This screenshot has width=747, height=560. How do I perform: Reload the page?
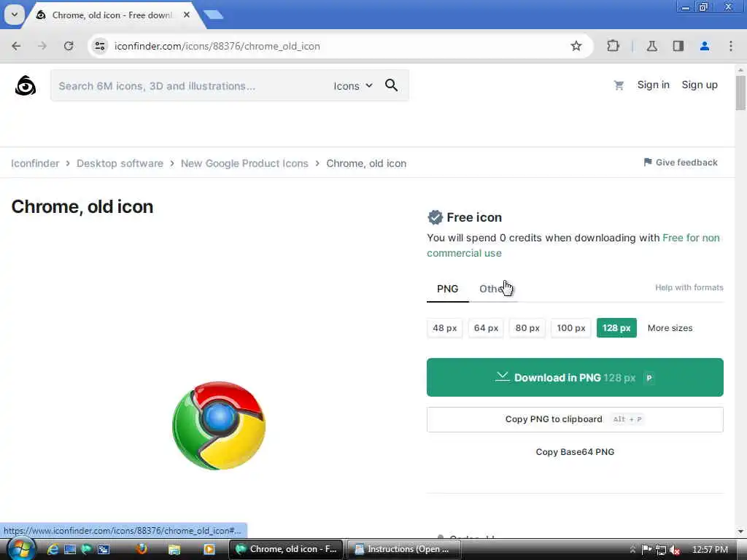pos(69,46)
